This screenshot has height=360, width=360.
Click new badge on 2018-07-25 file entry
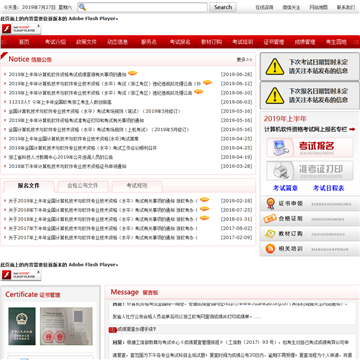pos(204,209)
